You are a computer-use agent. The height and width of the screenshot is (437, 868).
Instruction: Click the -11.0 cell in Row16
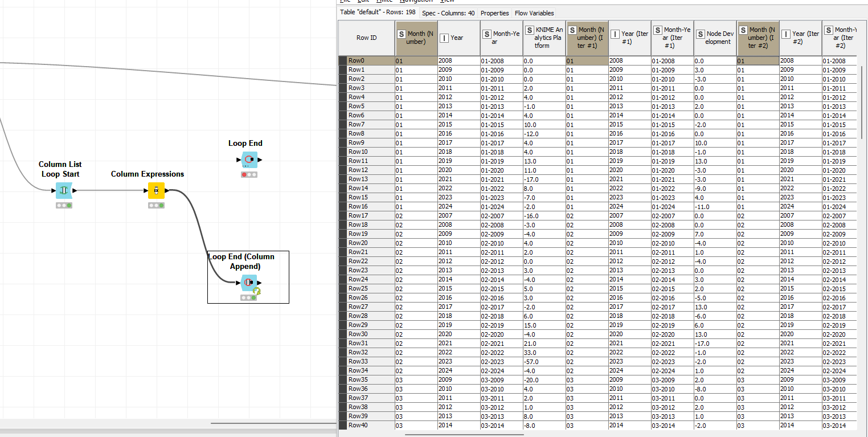[x=715, y=206]
